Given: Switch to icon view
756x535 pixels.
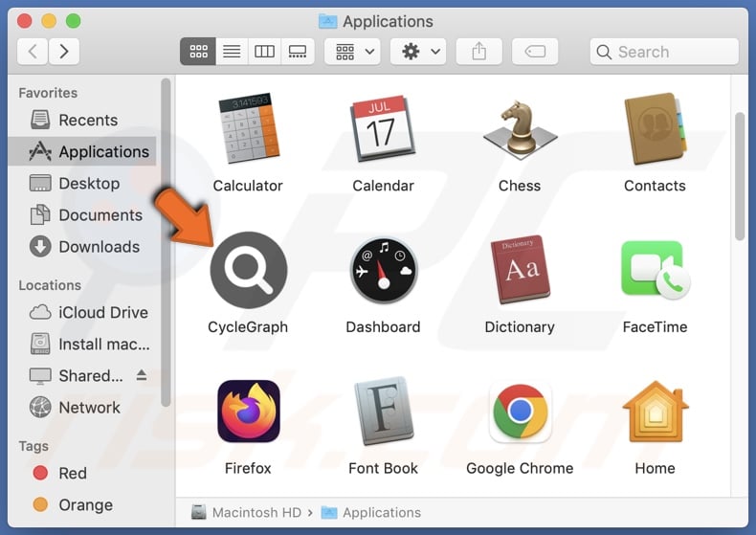Looking at the screenshot, I should pyautogui.click(x=198, y=51).
